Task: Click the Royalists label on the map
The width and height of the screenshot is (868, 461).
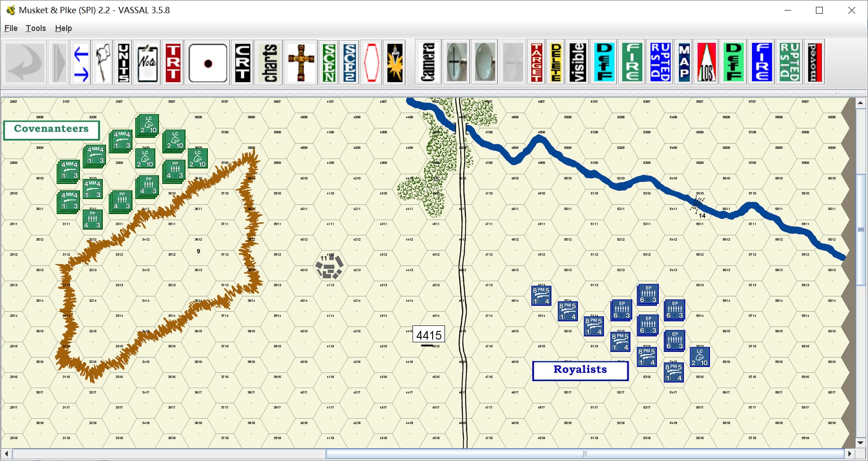Action: [x=580, y=371]
